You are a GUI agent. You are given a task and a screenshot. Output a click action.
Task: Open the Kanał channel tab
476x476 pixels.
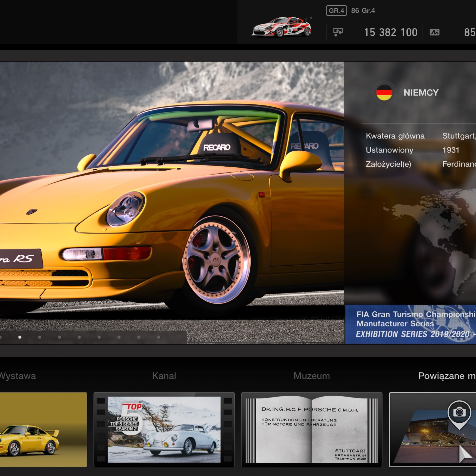(164, 376)
